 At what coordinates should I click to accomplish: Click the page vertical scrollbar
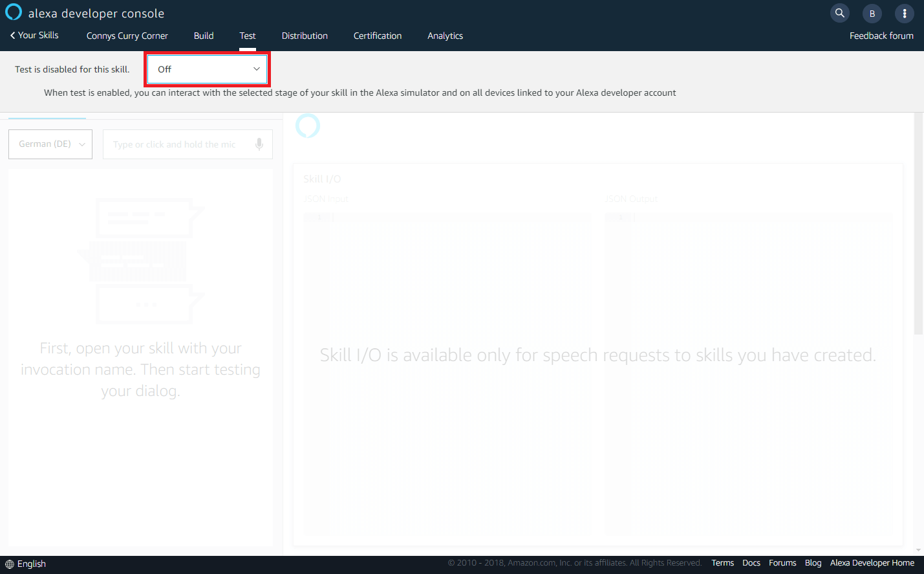918,223
